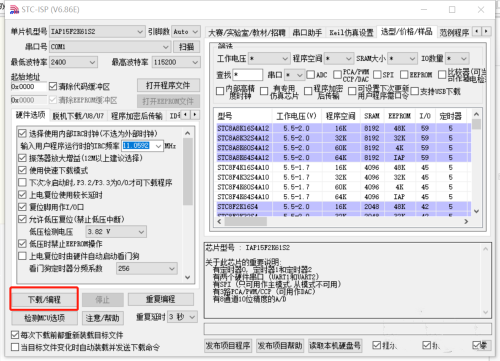
Task: Enable 当目标文件变化时自动装载 checkbox
Action: [15, 347]
